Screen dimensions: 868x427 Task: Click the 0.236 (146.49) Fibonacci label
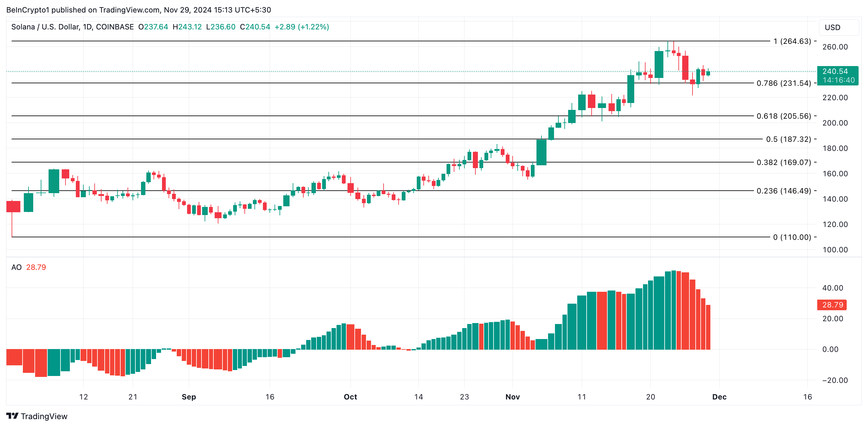pos(783,191)
